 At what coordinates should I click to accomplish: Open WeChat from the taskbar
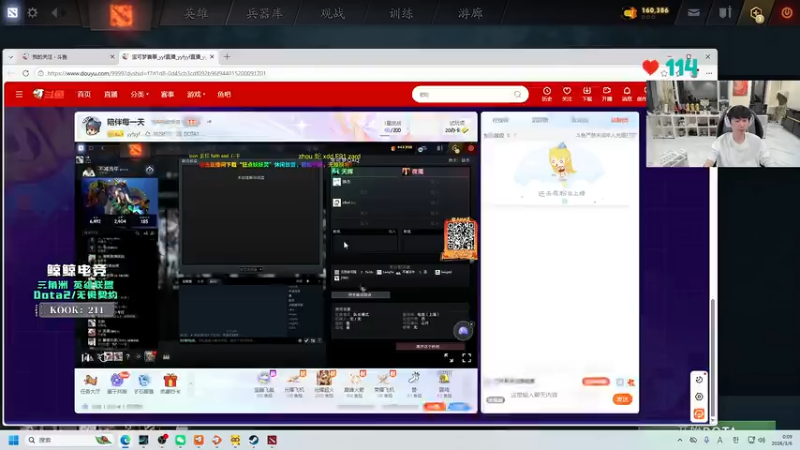pos(180,440)
